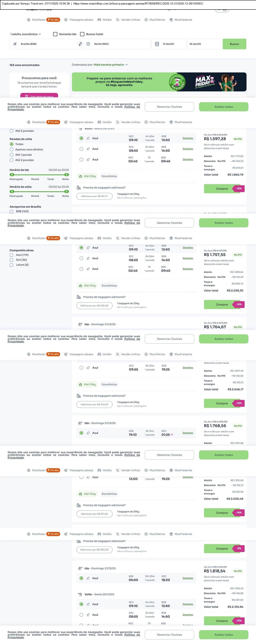256x644 pixels.
Task: Pin the Azul flight departing BSB at 19:10
Action: pos(88,433)
